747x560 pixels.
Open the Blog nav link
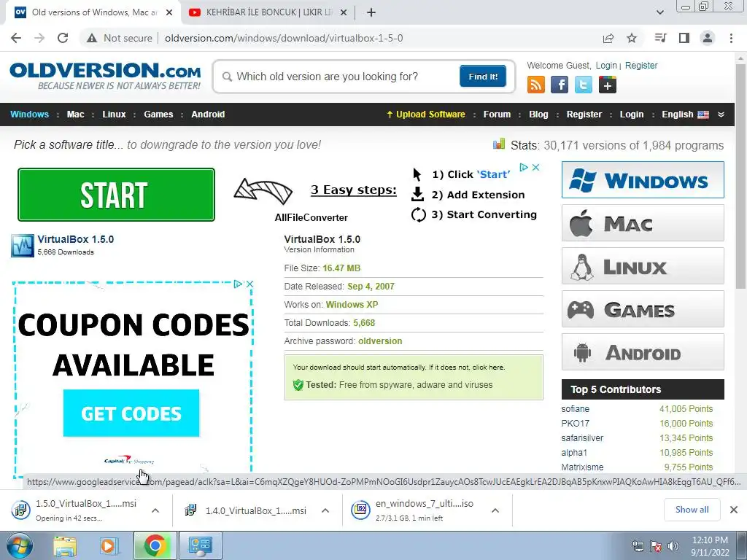tap(538, 114)
